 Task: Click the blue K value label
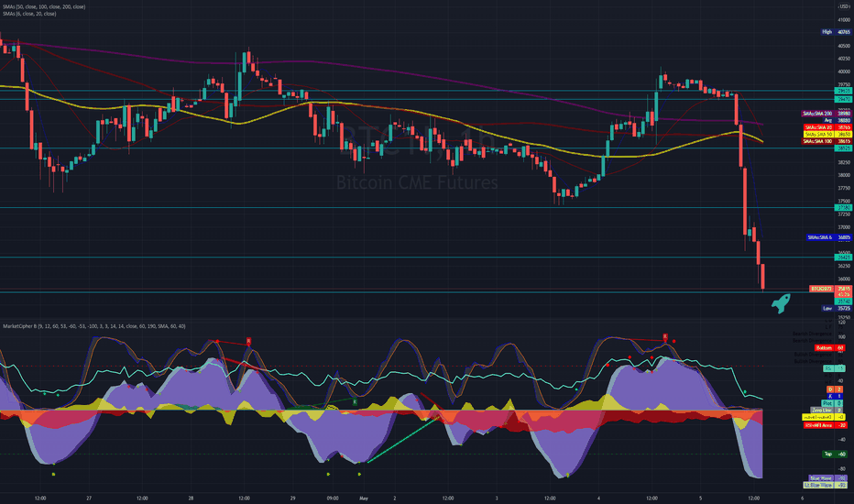pos(835,397)
